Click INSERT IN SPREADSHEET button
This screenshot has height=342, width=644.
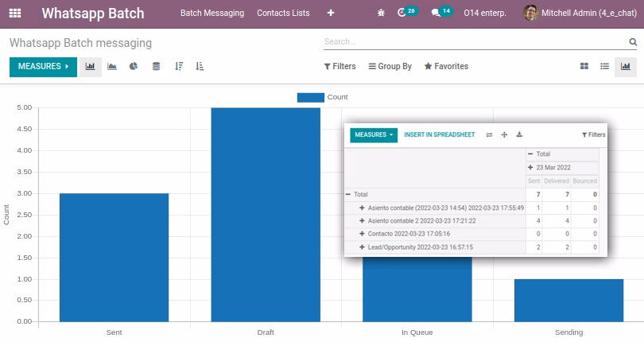[x=439, y=135]
